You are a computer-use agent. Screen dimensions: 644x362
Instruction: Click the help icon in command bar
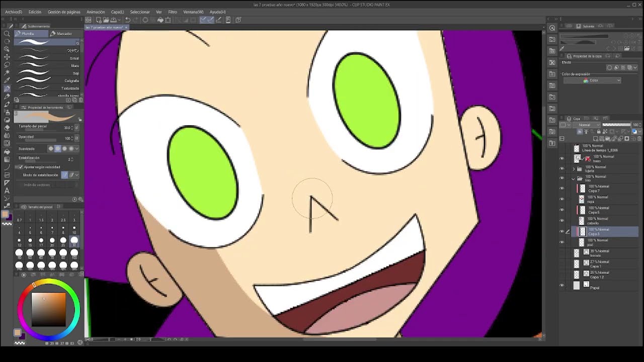(x=238, y=20)
